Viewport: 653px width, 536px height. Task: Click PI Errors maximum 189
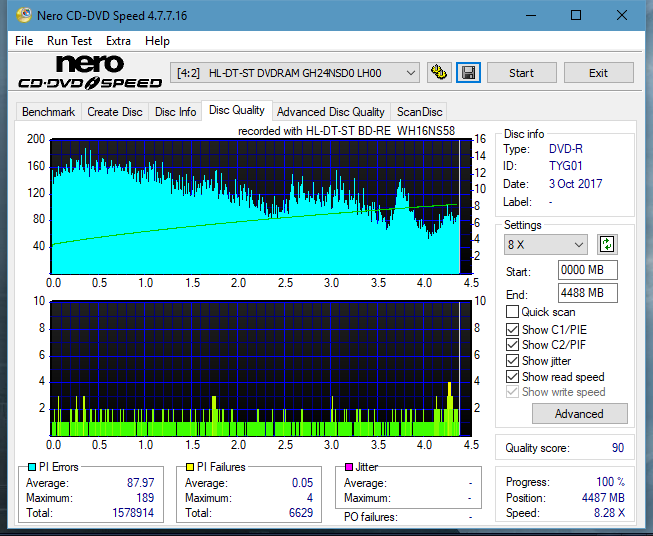145,498
